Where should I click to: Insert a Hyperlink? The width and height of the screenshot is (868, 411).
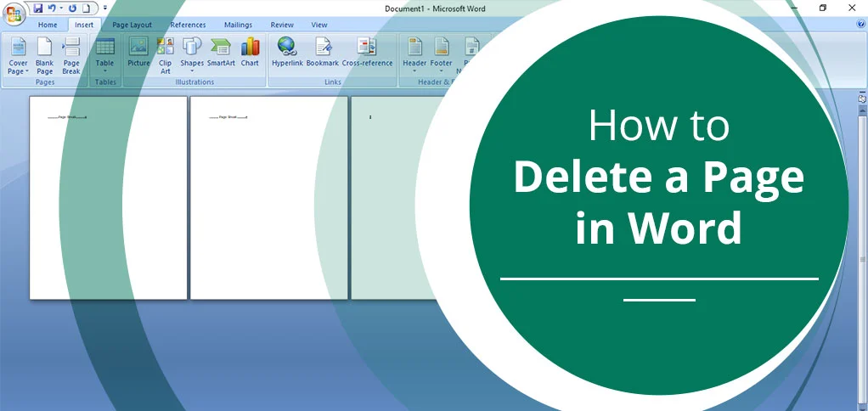(287, 53)
